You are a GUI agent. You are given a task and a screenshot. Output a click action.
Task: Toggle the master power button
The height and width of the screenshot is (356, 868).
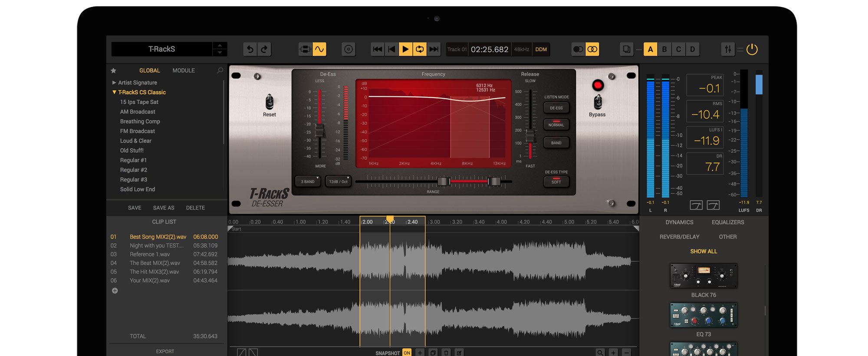coord(752,49)
